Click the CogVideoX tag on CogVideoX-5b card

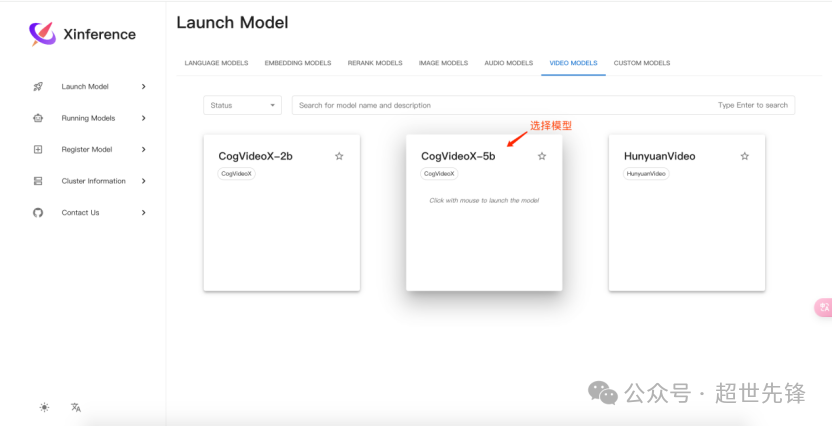[x=439, y=173]
